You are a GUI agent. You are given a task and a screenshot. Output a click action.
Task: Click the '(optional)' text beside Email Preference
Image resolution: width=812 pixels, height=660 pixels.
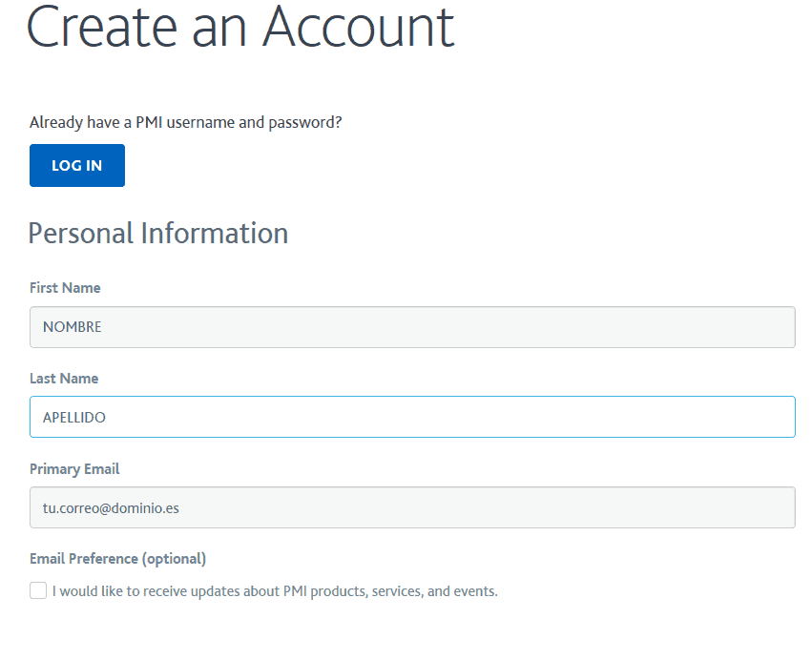[x=174, y=559]
